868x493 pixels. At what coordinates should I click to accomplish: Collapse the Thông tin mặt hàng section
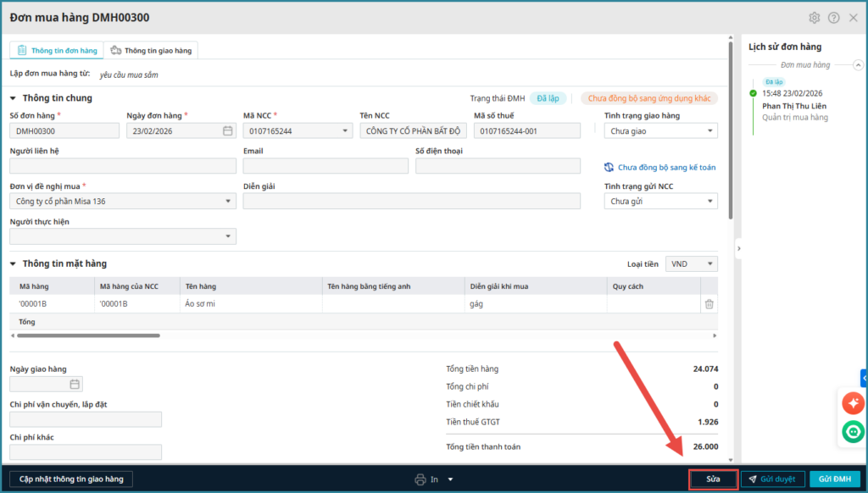click(x=14, y=264)
